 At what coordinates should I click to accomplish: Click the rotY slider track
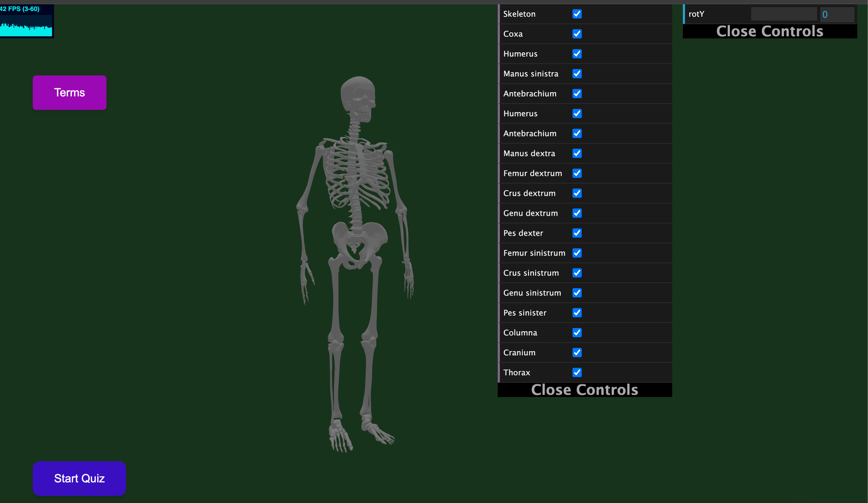tap(784, 14)
